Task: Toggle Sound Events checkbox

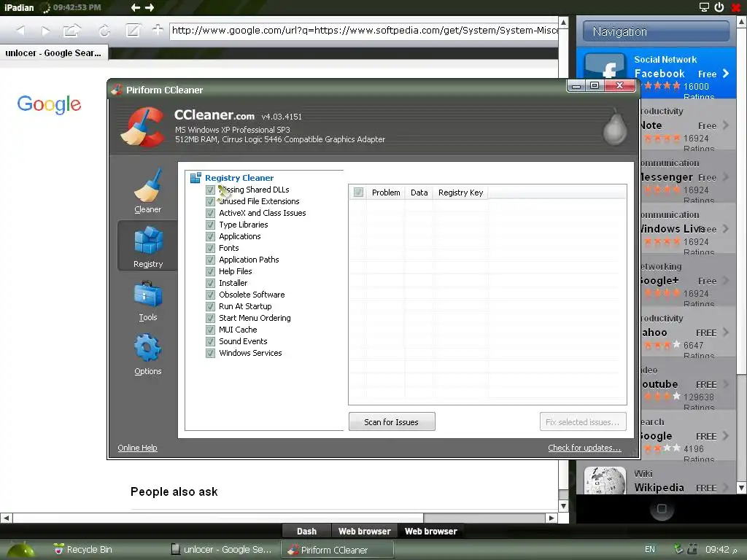Action: [x=210, y=341]
